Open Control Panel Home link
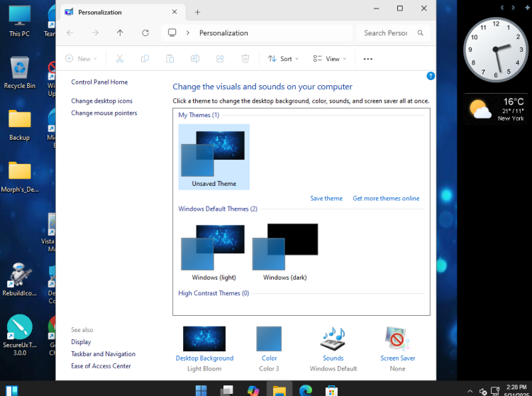The image size is (532, 396). [x=99, y=82]
